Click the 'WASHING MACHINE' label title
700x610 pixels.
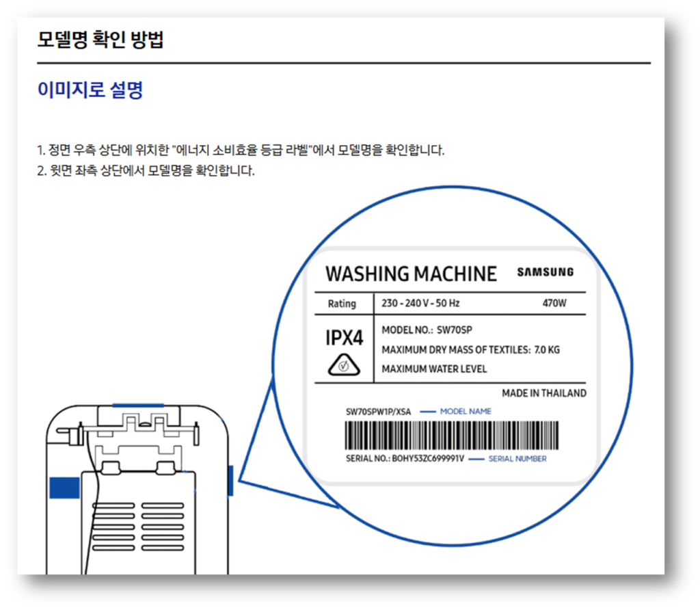[x=411, y=274]
